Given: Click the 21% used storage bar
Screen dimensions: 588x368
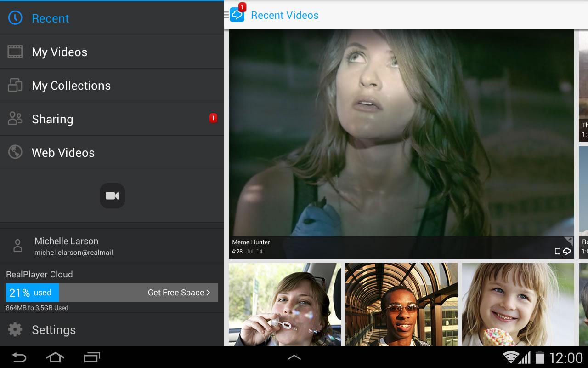Looking at the screenshot, I should coord(32,293).
